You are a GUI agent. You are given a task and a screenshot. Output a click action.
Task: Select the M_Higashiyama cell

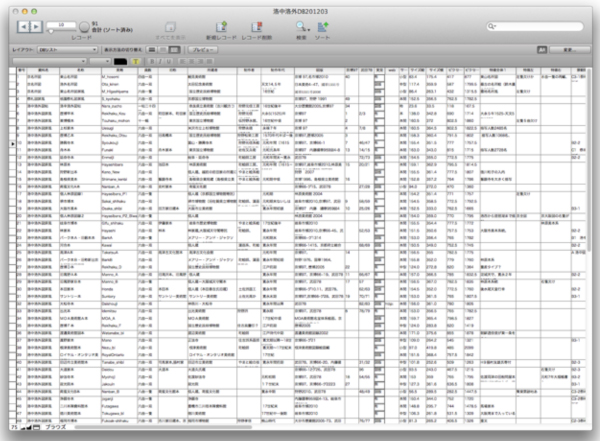tap(119, 91)
